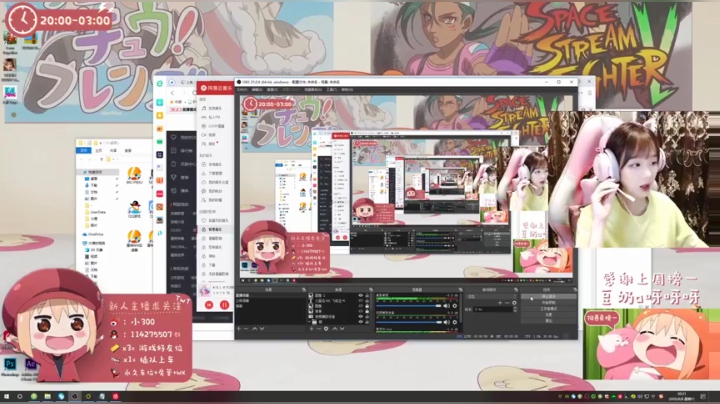Viewport: 720px width, 404px height.
Task: Remove selected source with minus icon in OBS
Action: click(x=319, y=329)
